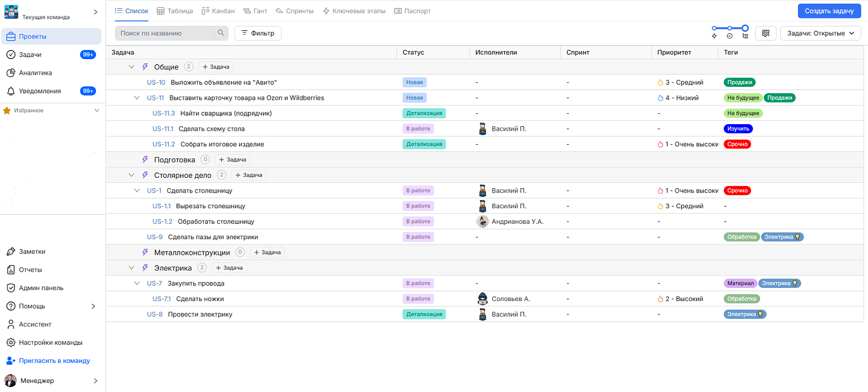Viewport: 868px width, 392px height.
Task: Open Проекты in the sidebar
Action: (51, 36)
